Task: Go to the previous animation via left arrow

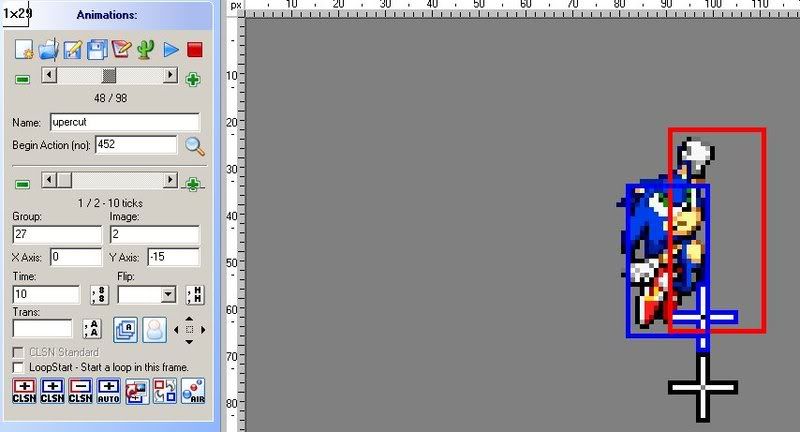Action: pos(48,75)
